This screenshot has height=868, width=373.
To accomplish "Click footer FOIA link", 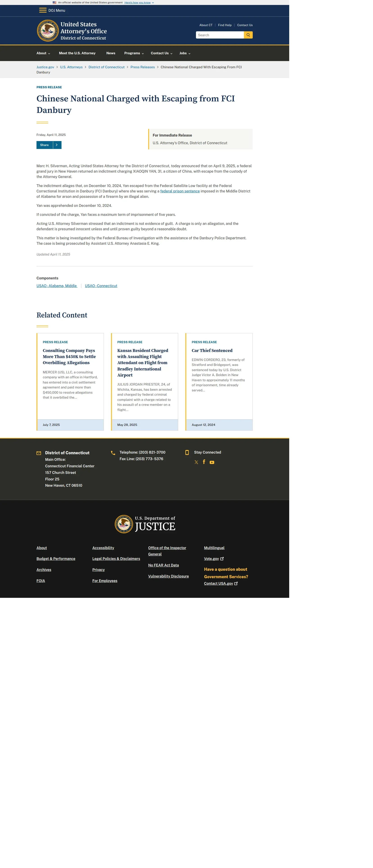I will (x=41, y=581).
